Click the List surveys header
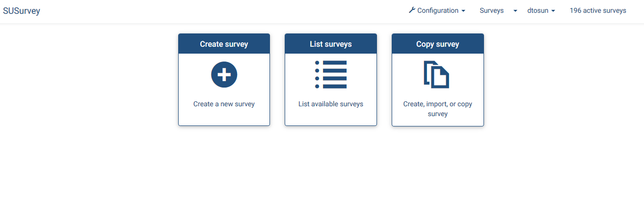 (x=331, y=44)
